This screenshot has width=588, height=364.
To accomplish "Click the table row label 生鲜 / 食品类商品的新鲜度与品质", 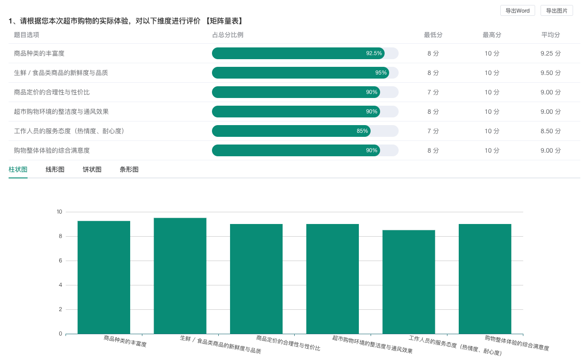I will 61,73.
